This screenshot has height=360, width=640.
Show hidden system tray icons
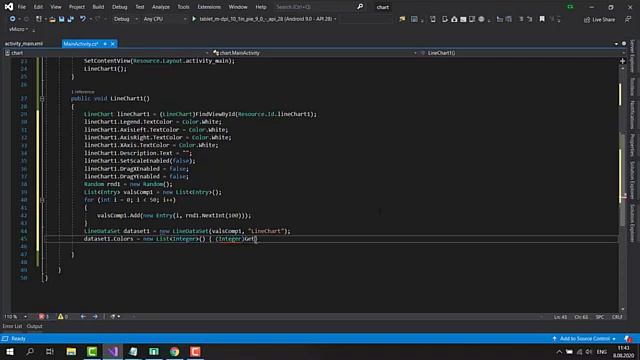click(x=559, y=352)
